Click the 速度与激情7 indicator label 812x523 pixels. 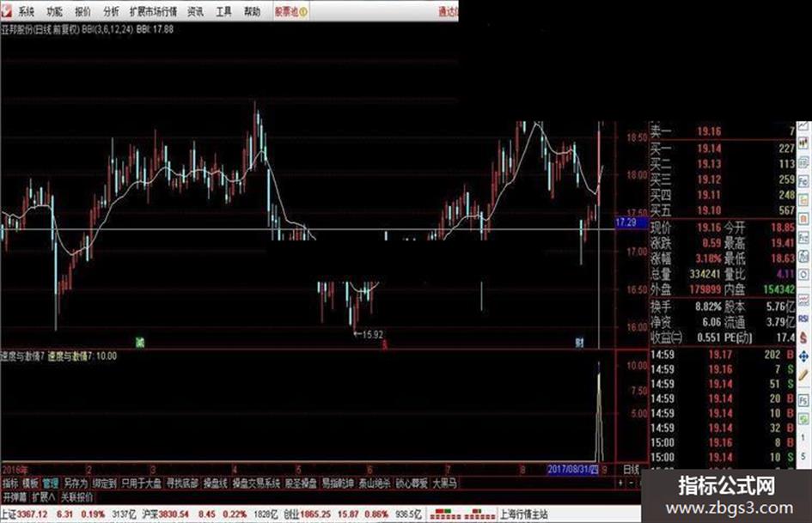point(22,356)
